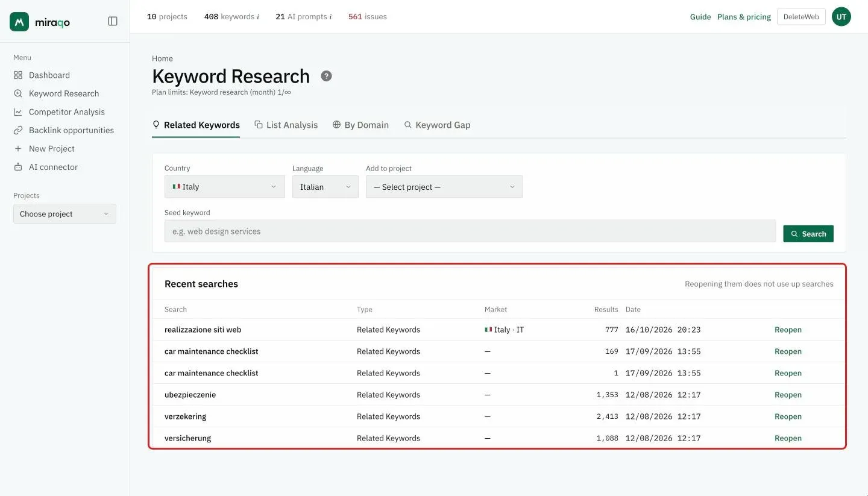Click the lightbulb icon on Related Keywords tab

pyautogui.click(x=156, y=125)
